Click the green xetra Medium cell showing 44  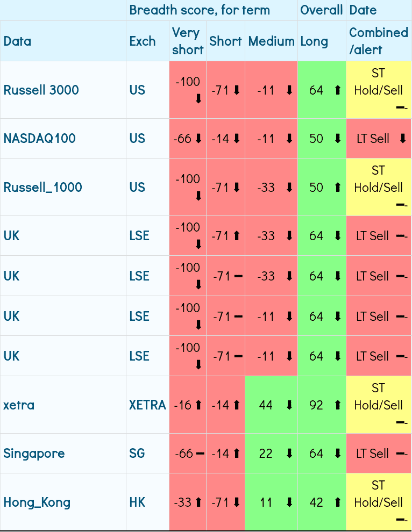266,405
